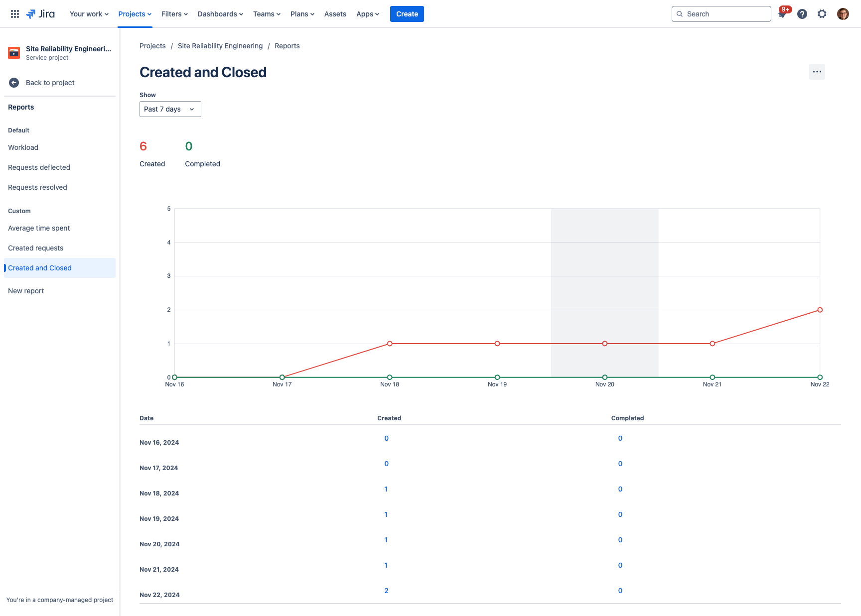Click the Site Reliability Engineering breadcrumb
861x616 pixels.
tap(220, 46)
